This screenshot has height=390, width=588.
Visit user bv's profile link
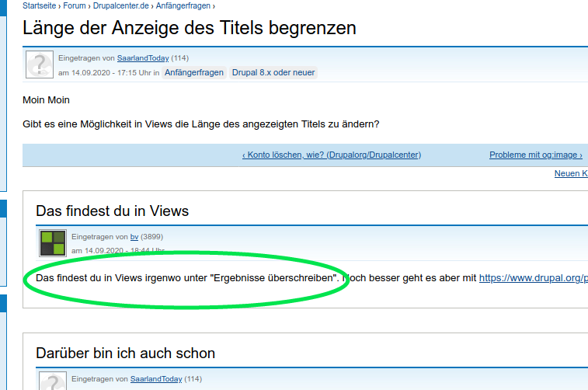[x=134, y=237]
